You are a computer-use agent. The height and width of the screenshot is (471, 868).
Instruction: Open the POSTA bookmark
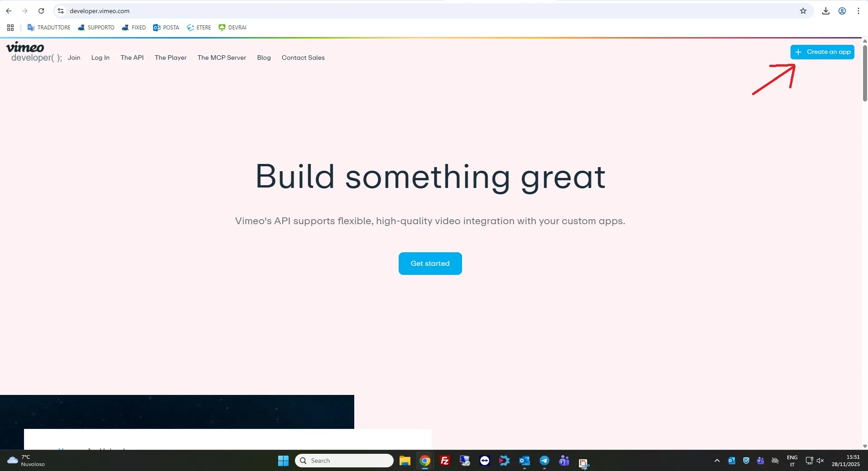pyautogui.click(x=166, y=28)
